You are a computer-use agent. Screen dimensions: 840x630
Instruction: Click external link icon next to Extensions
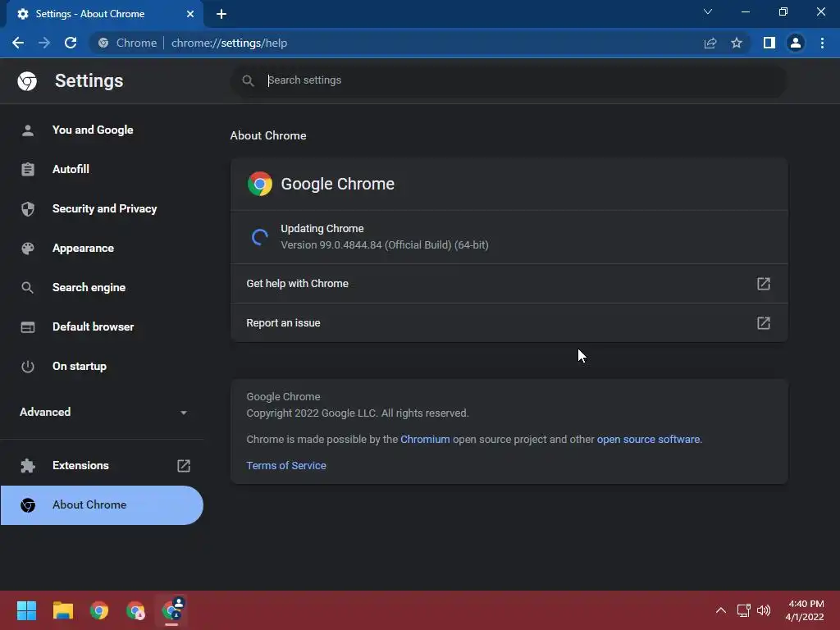184,466
